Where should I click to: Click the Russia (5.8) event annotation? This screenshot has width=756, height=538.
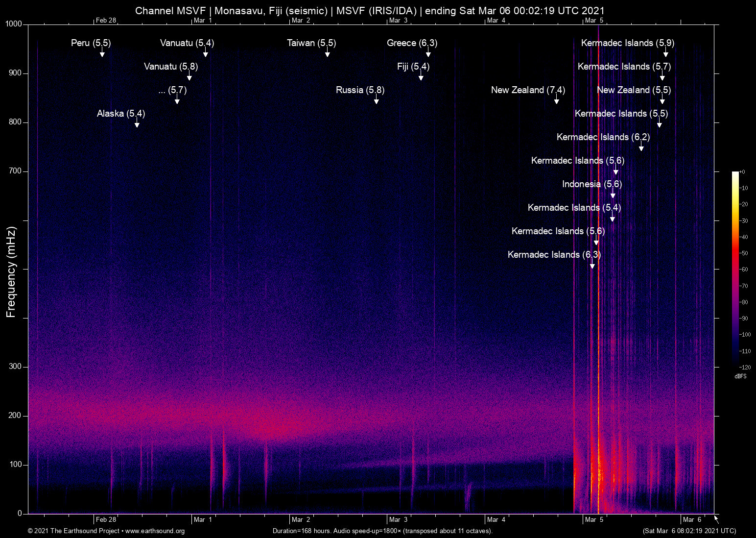(x=359, y=90)
